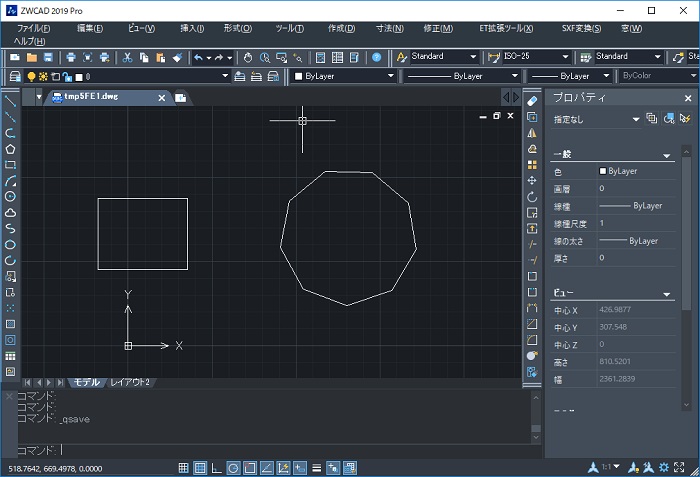Viewport: 700px width, 477px height.
Task: Click the Undo arrow icon
Action: click(199, 57)
